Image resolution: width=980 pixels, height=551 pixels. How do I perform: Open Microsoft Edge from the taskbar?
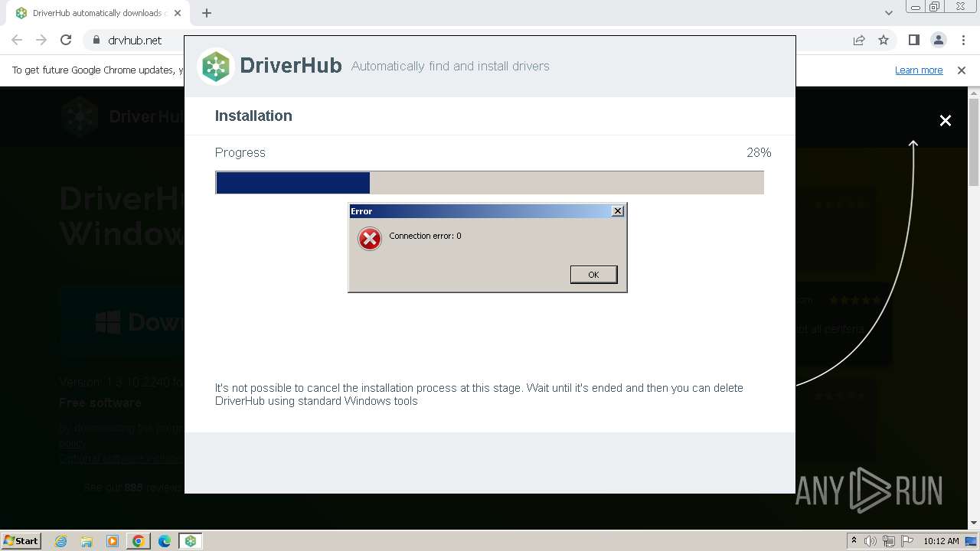coord(164,541)
